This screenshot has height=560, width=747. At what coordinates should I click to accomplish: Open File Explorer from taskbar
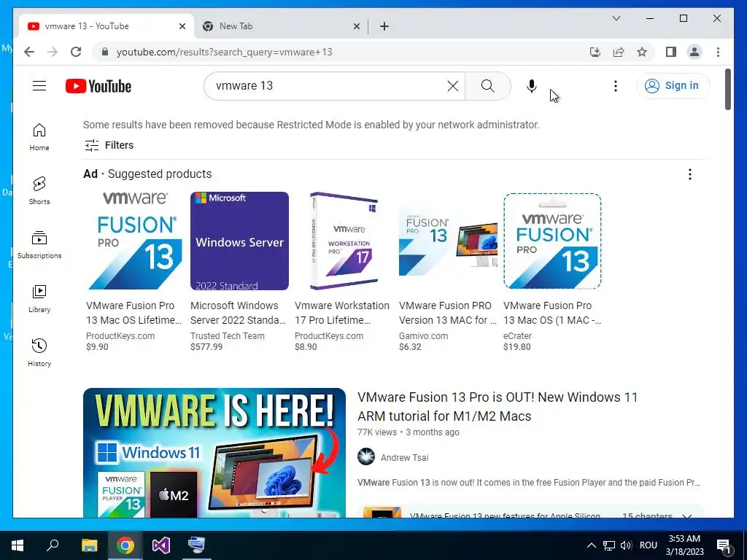click(89, 545)
